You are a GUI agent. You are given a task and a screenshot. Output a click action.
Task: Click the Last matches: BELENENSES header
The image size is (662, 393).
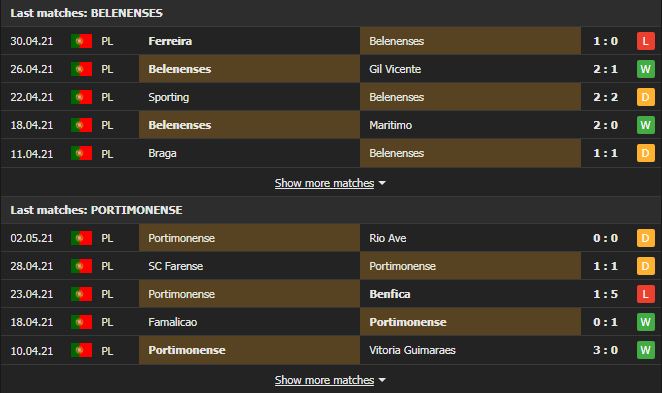click(87, 13)
